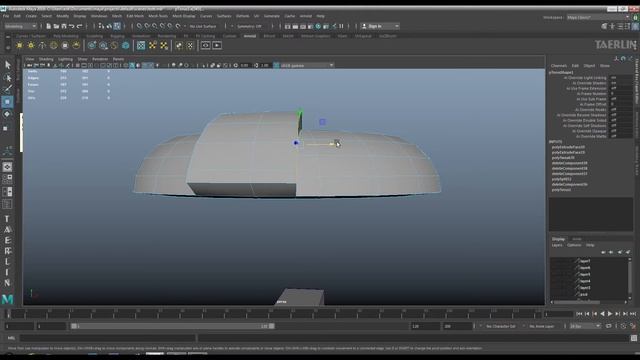
Task: Activate the highlighted Move tool
Action: pos(7,102)
